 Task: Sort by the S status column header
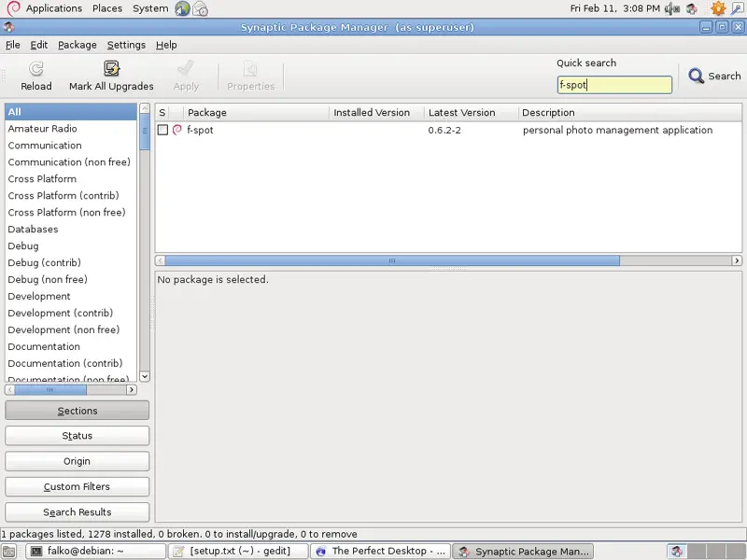tap(162, 113)
